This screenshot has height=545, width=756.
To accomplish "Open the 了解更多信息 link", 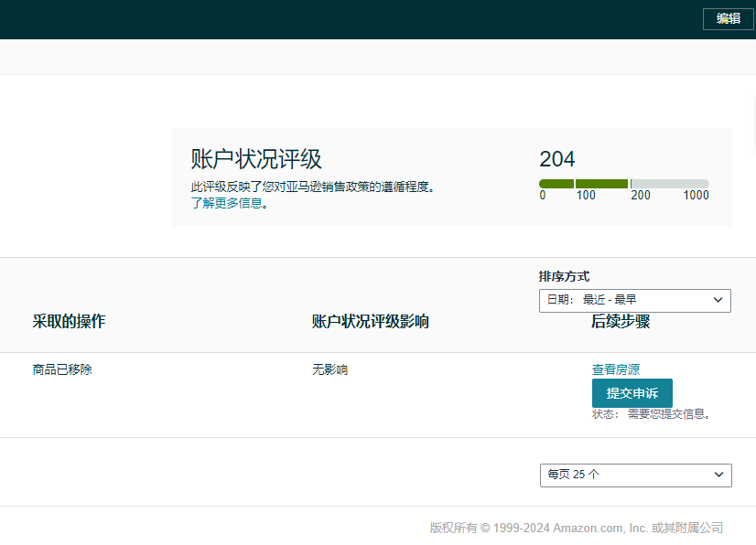I will coord(230,204).
